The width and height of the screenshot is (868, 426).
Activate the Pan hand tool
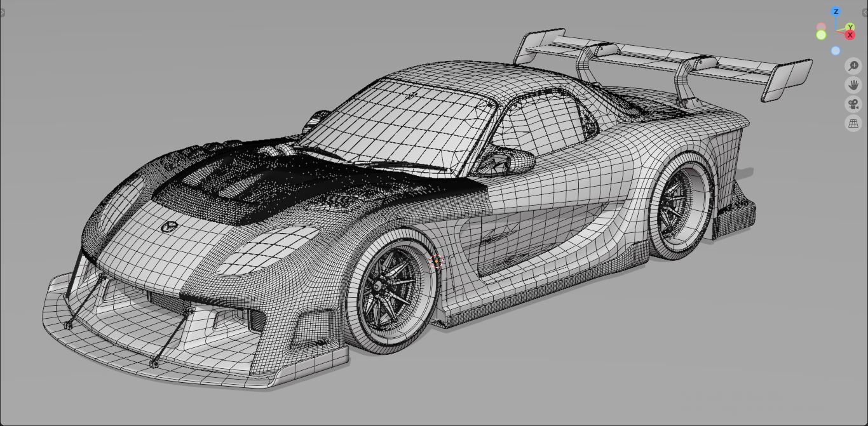tap(853, 84)
